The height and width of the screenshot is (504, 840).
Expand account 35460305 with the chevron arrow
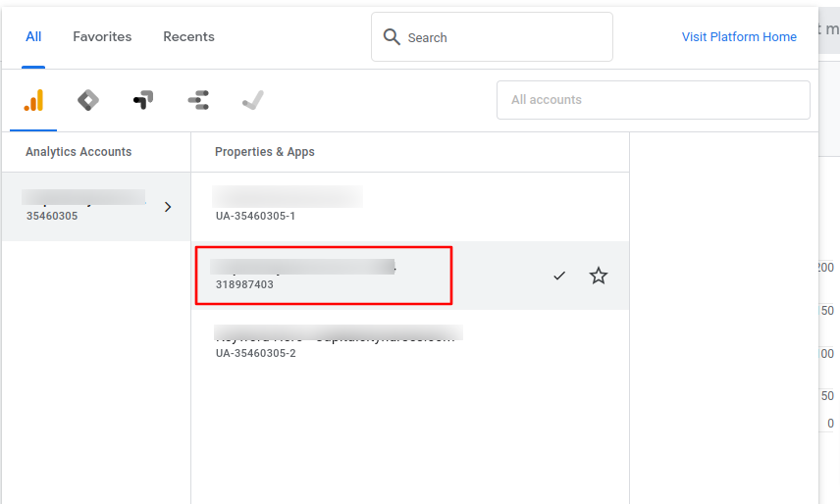point(168,207)
